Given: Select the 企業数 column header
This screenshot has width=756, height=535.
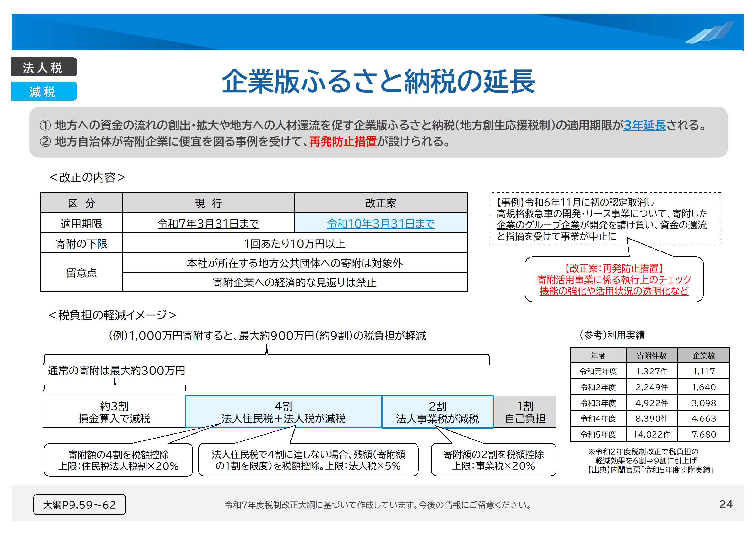Looking at the screenshot, I should (704, 356).
